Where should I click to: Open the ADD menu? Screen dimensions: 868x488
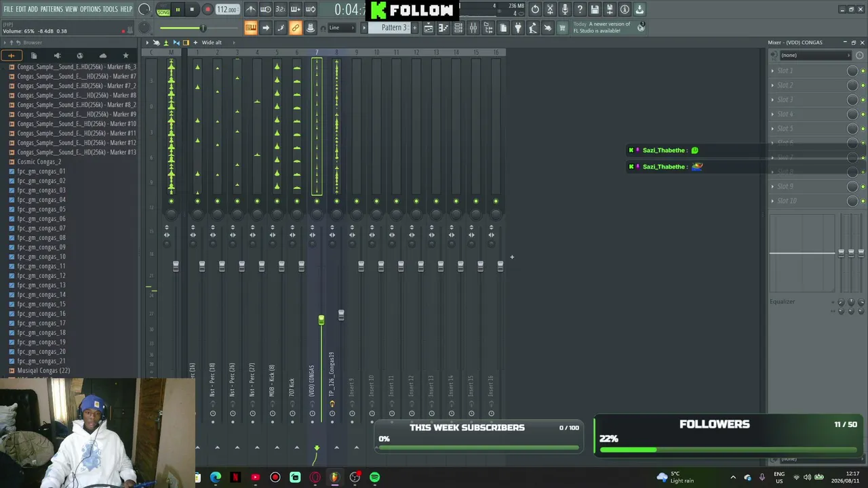point(33,9)
